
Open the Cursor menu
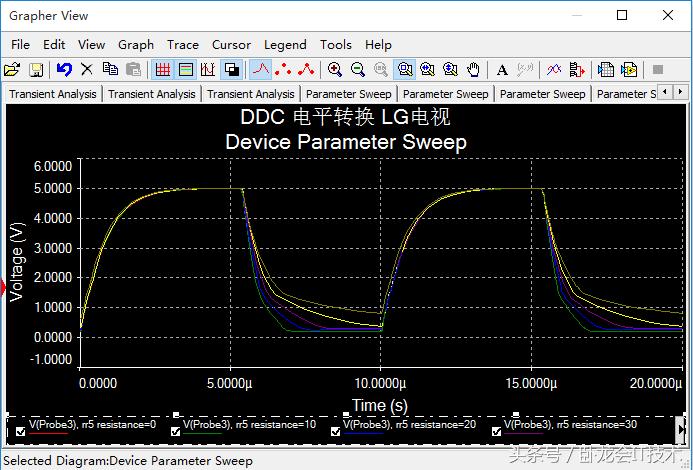[231, 45]
